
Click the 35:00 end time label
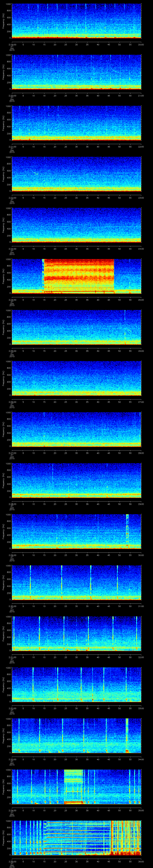[141, 810]
